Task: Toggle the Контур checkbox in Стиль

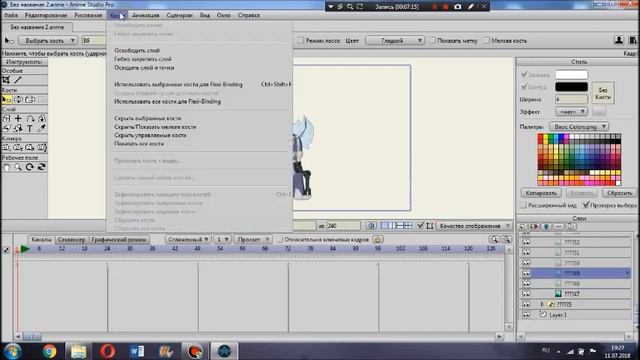Action: click(524, 87)
